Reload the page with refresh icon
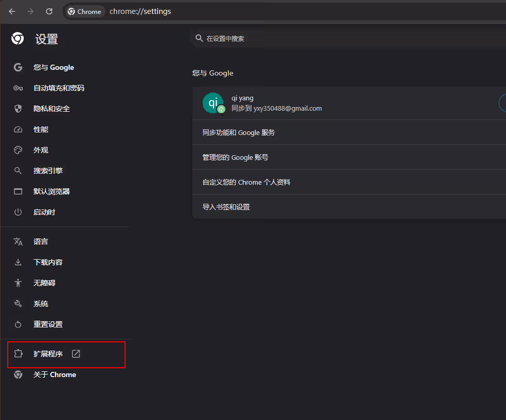This screenshot has height=420, width=506. (49, 11)
